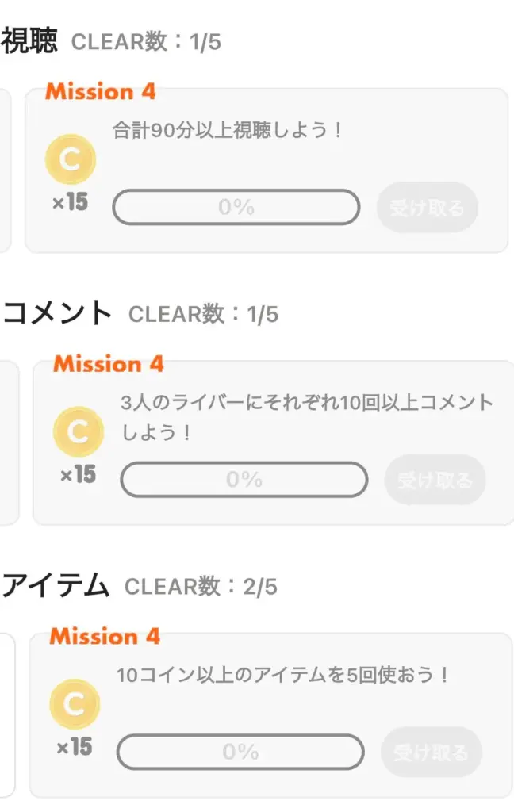
Task: Open the 10コイン以上のアイテム mission description
Action: click(283, 676)
